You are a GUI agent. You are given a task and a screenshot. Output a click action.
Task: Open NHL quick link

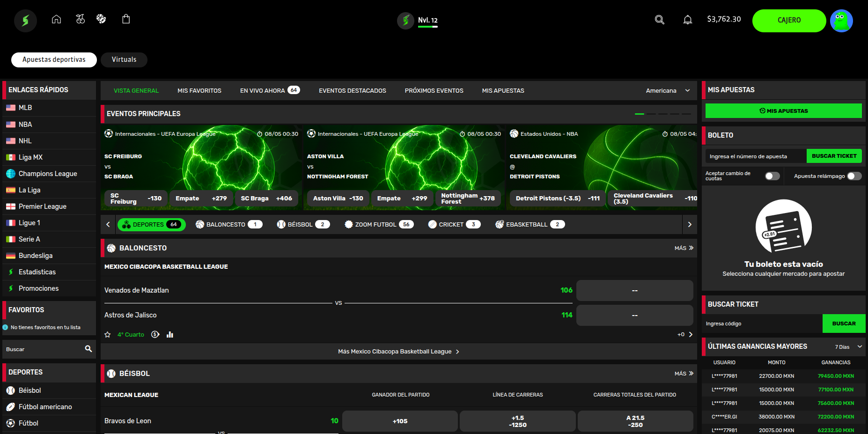pos(49,141)
